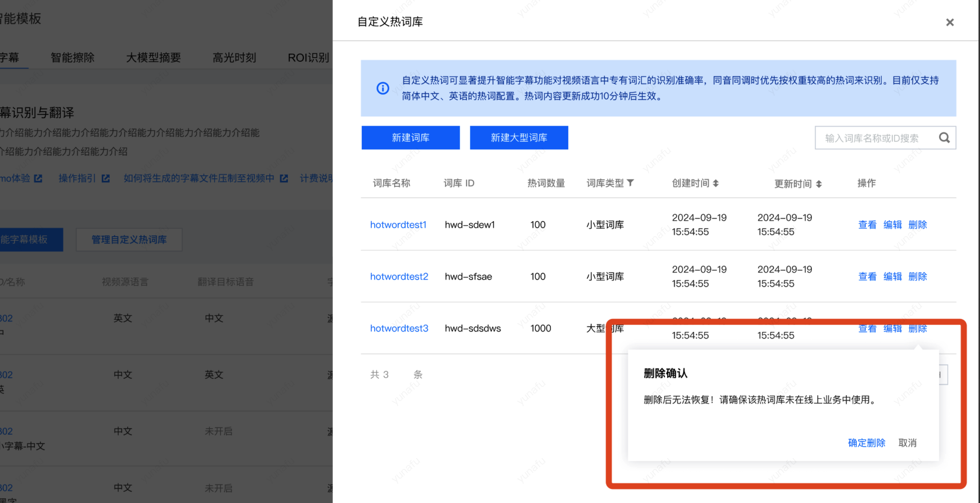Image resolution: width=980 pixels, height=503 pixels.
Task: Click 小型词库 in hotwordtest2 row
Action: point(605,277)
